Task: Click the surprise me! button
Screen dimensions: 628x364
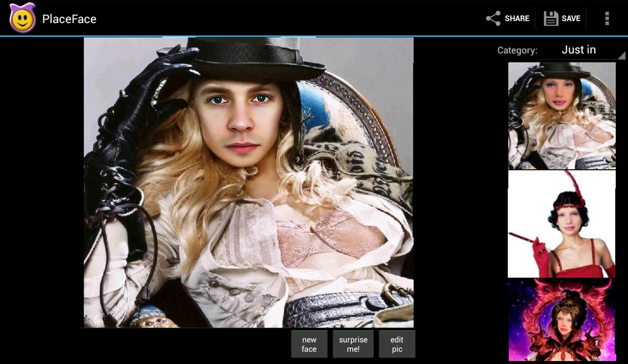Action: point(353,344)
